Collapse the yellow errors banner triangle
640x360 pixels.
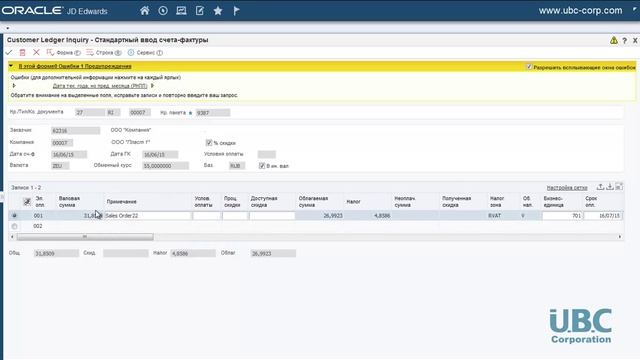[11, 66]
